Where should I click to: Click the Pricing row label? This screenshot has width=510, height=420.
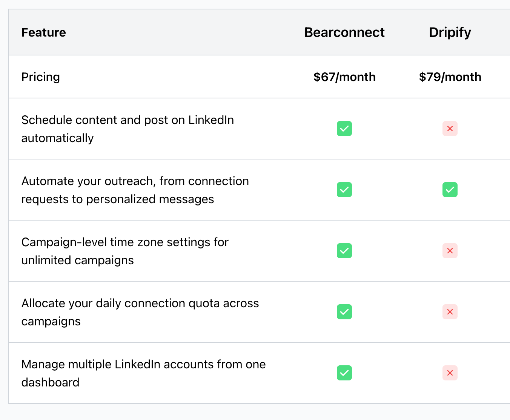point(40,77)
